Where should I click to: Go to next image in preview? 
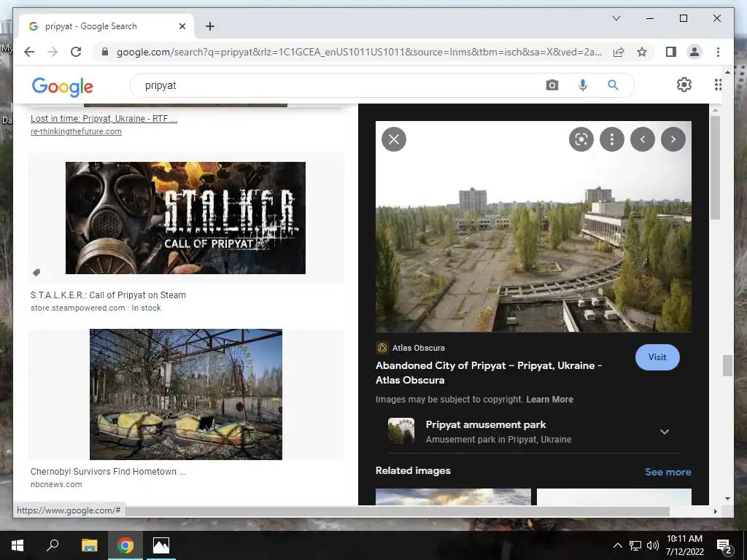point(673,139)
